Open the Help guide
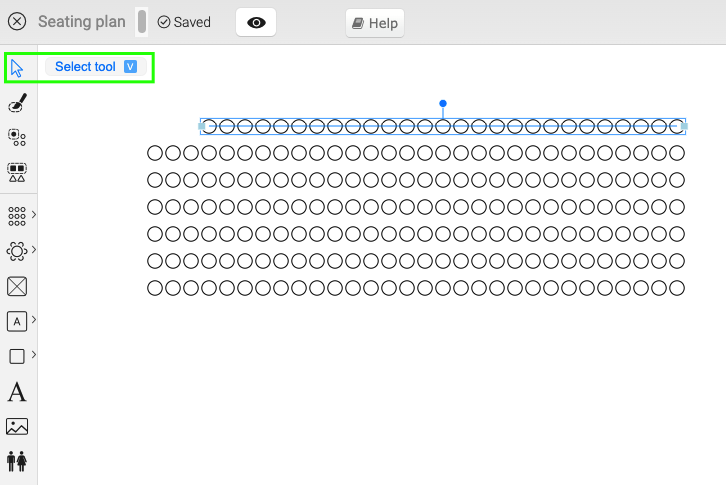 click(x=375, y=23)
